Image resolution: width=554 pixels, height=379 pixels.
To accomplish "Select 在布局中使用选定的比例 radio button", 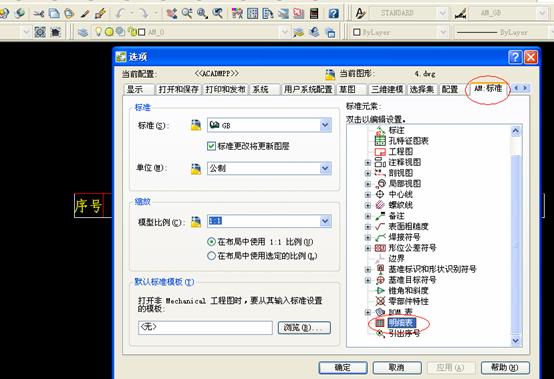I will point(211,256).
